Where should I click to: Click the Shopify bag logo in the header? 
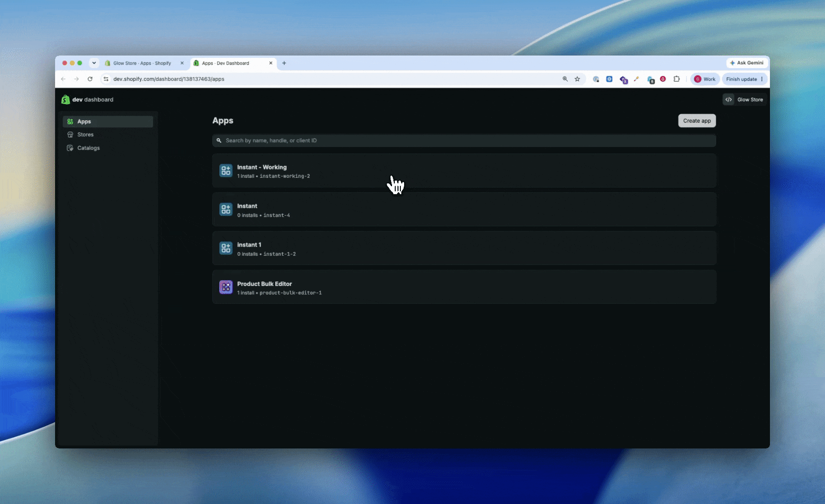pyautogui.click(x=65, y=99)
